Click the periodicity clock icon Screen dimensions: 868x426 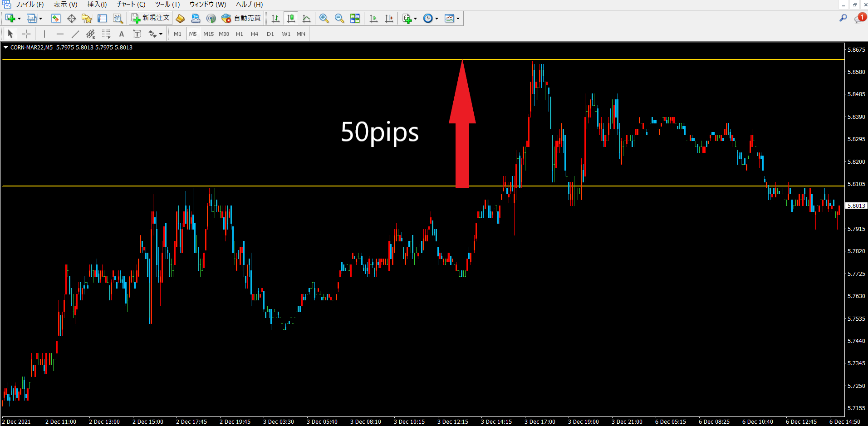tap(428, 18)
